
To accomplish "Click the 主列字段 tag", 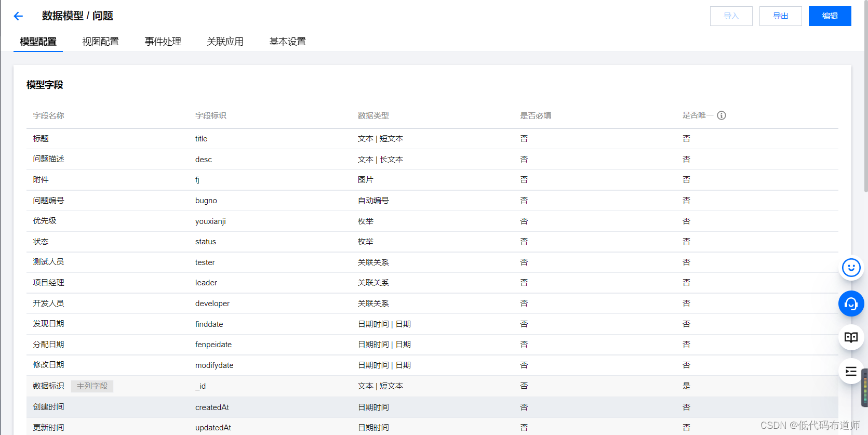I will [x=92, y=386].
